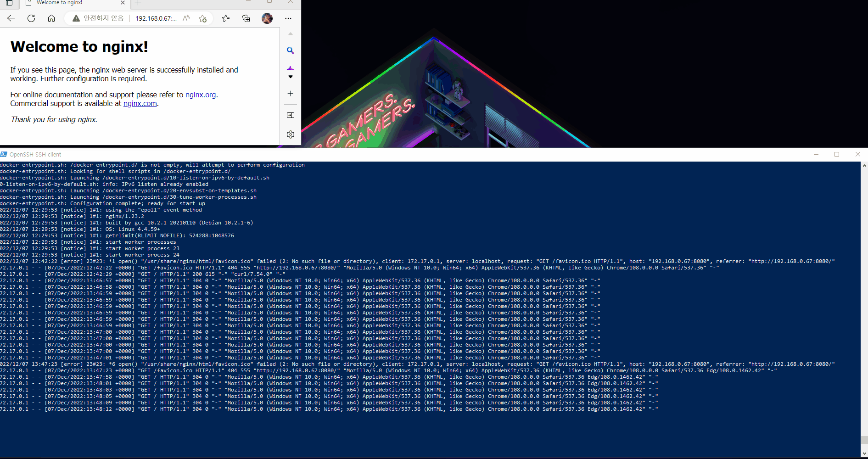Close the OpenSSH SSH client window

(x=858, y=154)
